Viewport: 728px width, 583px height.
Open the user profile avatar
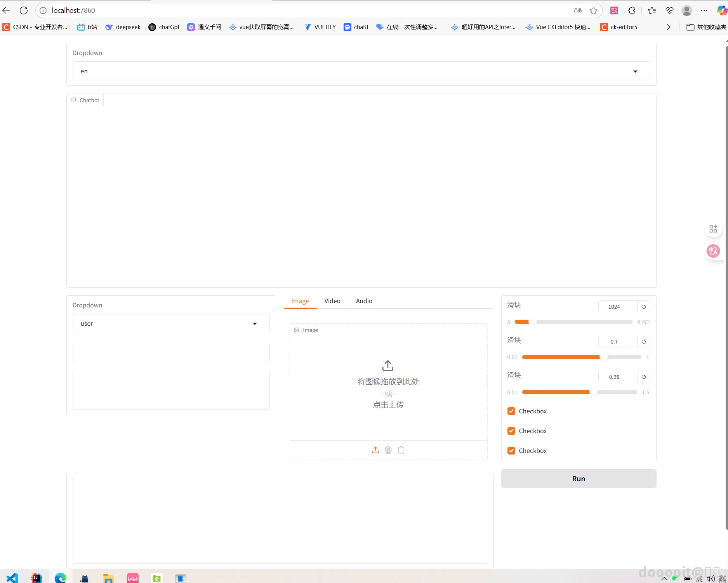click(687, 10)
